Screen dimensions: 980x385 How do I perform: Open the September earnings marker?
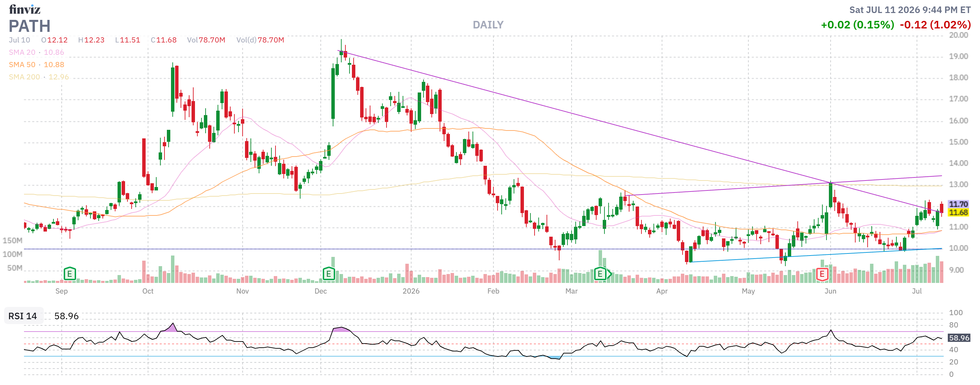point(70,274)
